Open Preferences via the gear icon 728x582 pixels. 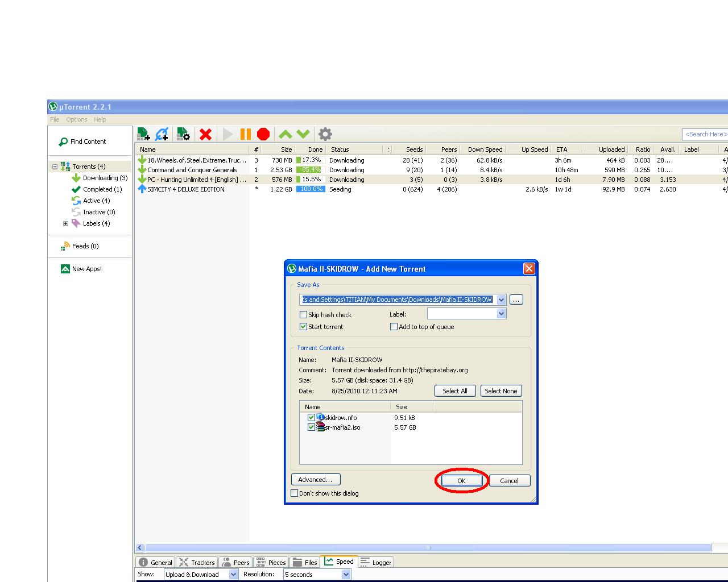[x=325, y=134]
